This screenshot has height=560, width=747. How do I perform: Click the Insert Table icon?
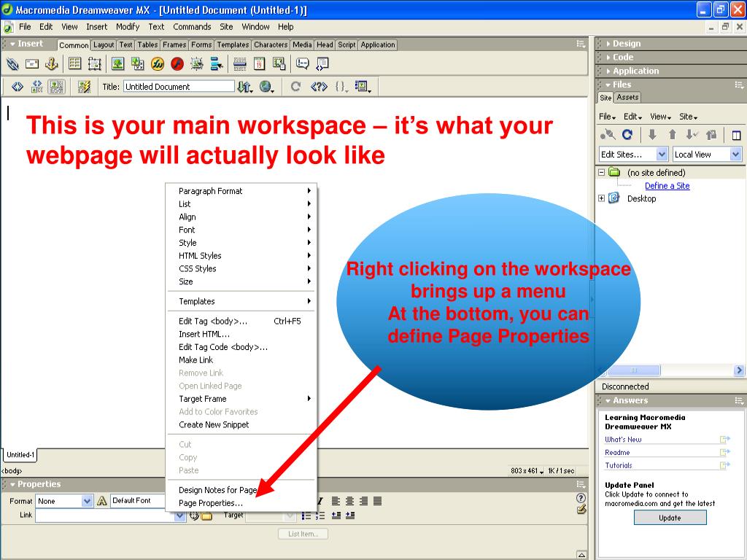click(75, 64)
